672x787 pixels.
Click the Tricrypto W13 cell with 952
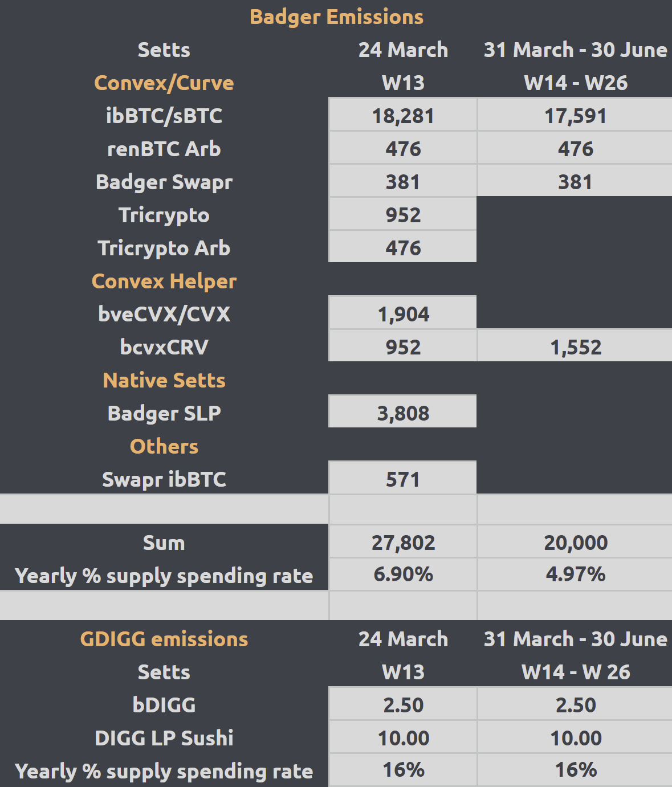[403, 215]
